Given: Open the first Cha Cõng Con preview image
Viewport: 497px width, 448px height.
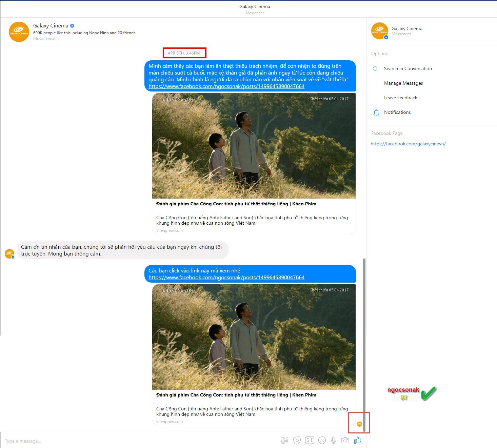Looking at the screenshot, I should (x=254, y=146).
